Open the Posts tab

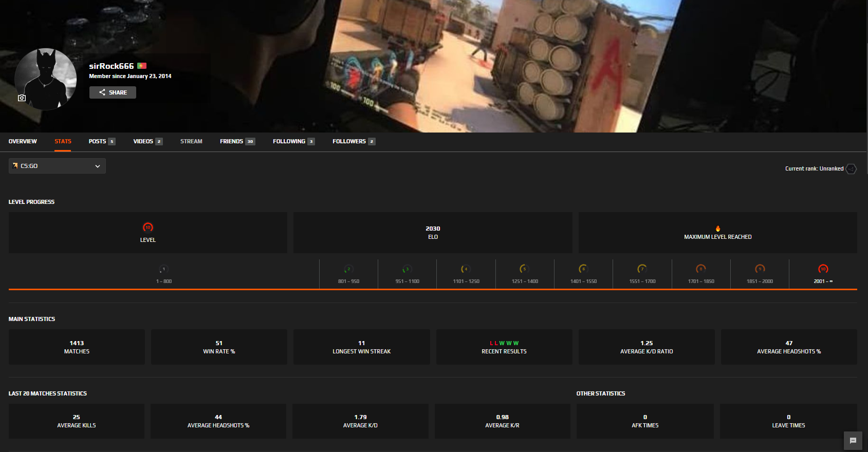pyautogui.click(x=102, y=141)
